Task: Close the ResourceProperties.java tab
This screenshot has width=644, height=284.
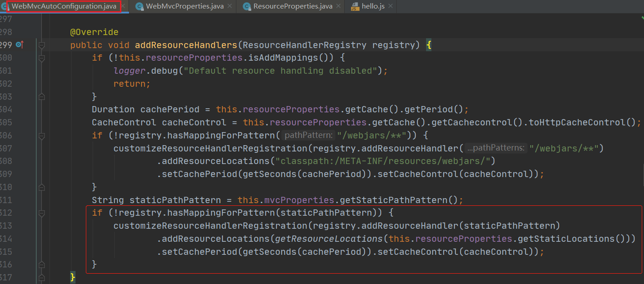Action: click(x=338, y=6)
